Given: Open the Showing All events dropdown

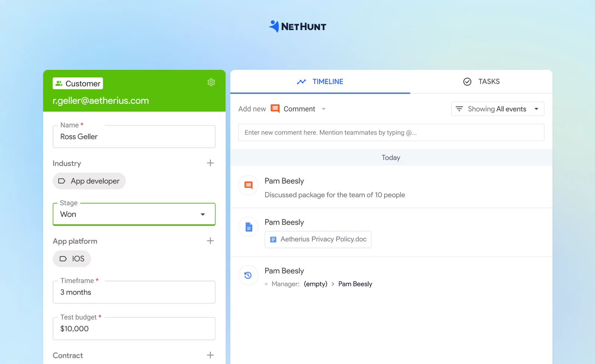Looking at the screenshot, I should pos(536,108).
